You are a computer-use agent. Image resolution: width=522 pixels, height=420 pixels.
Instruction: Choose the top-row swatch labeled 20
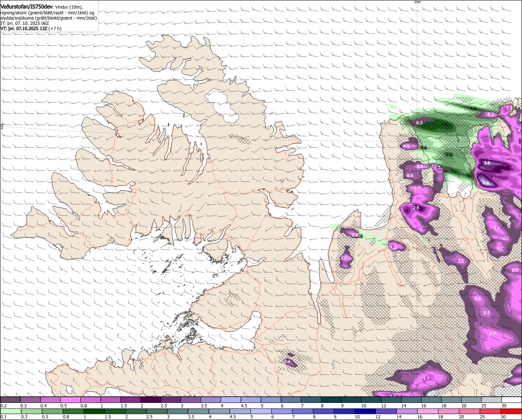tap(472, 400)
